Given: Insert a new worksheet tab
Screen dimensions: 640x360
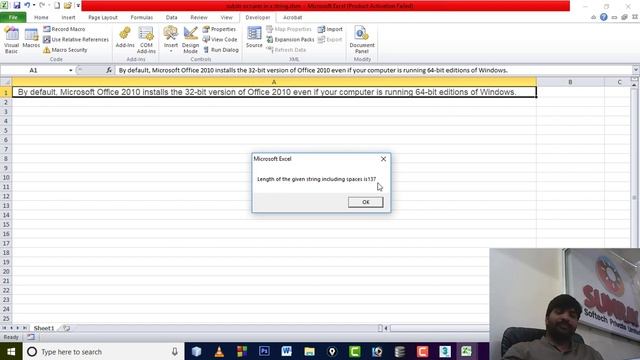Looking at the screenshot, I should tap(67, 328).
